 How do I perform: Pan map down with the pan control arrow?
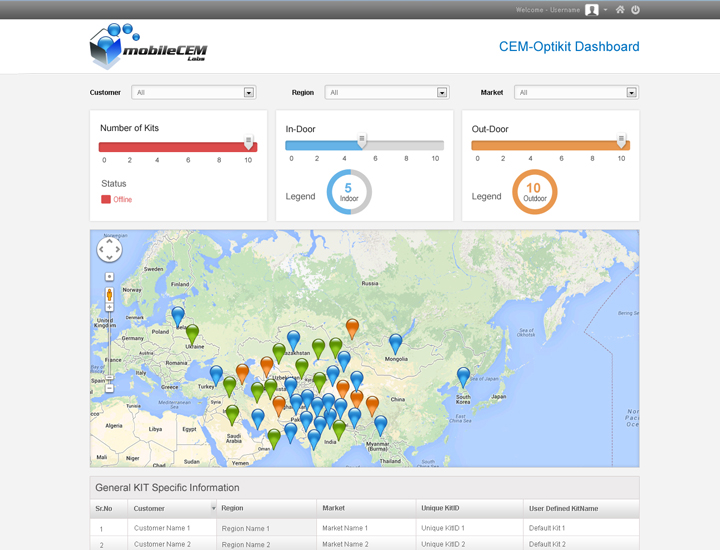pos(109,258)
